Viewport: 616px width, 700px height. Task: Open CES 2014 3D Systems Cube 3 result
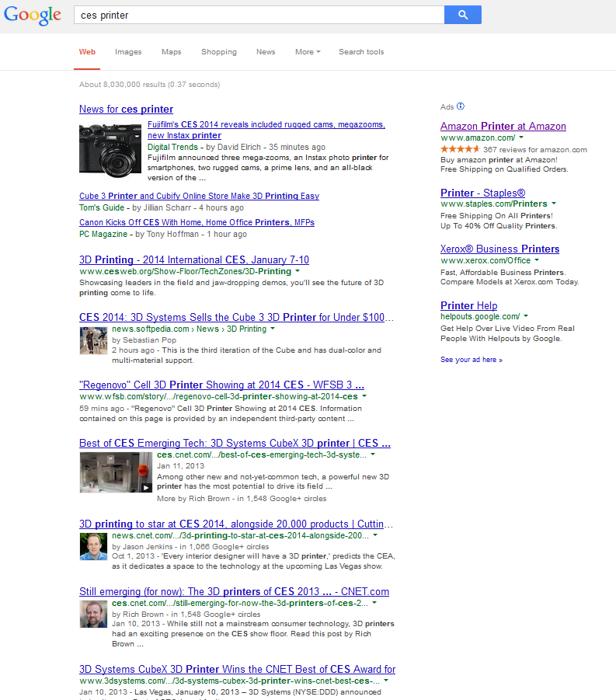pos(237,317)
